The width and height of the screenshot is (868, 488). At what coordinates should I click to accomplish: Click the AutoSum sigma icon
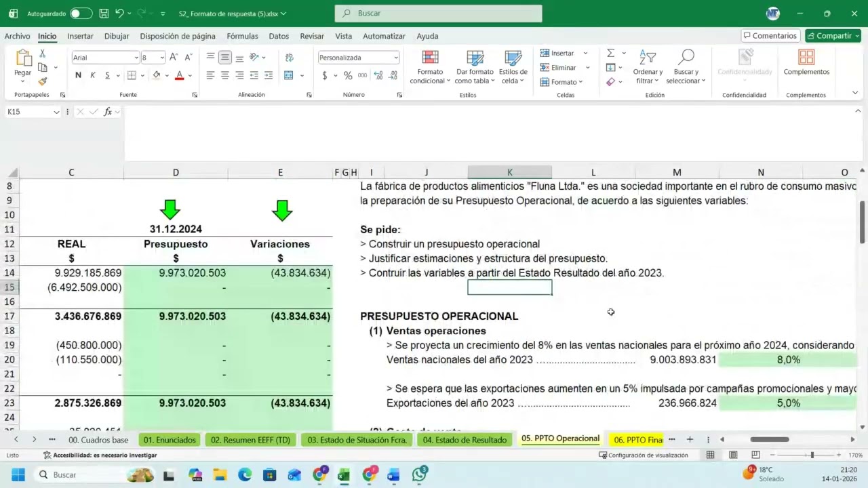[610, 53]
